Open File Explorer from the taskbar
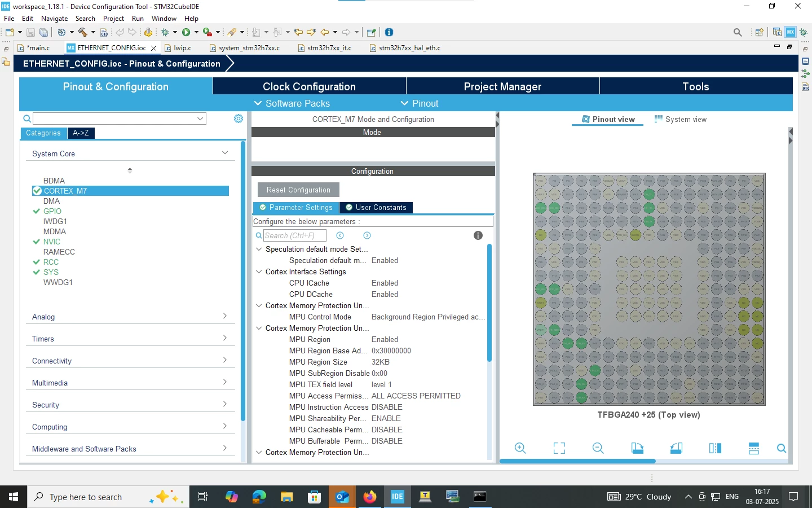 pyautogui.click(x=287, y=497)
